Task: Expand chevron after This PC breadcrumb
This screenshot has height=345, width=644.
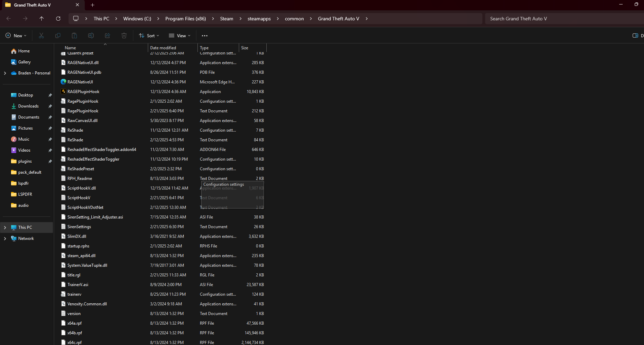Action: pyautogui.click(x=116, y=19)
